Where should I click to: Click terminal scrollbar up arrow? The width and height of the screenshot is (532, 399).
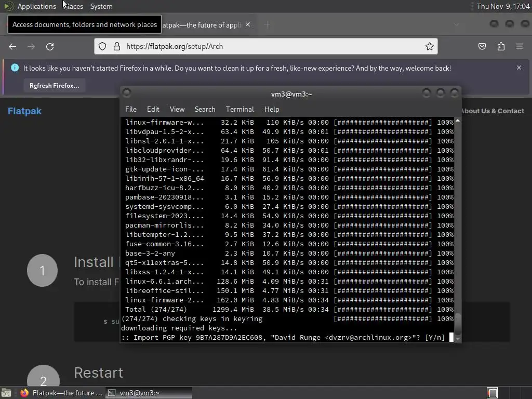coord(458,121)
